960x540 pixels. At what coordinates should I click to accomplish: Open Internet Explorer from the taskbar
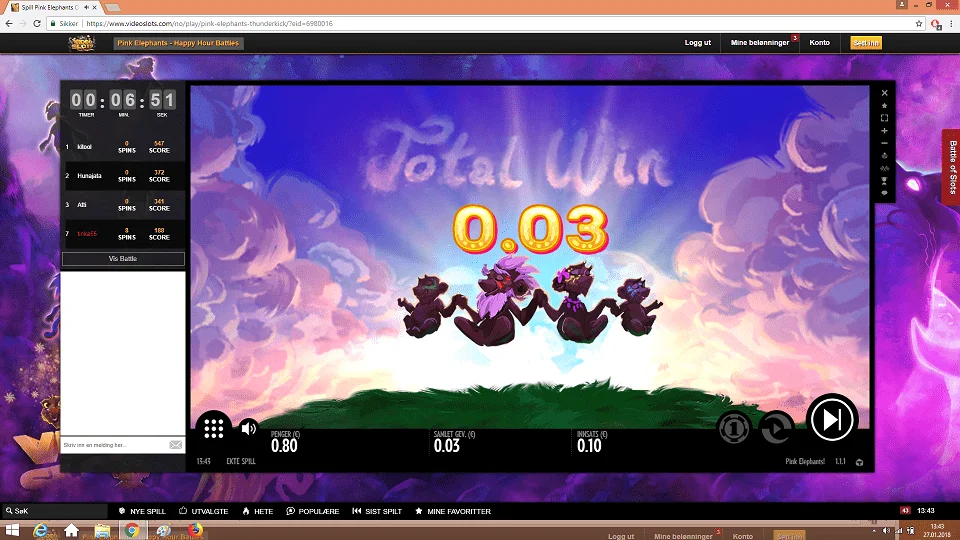click(x=40, y=530)
